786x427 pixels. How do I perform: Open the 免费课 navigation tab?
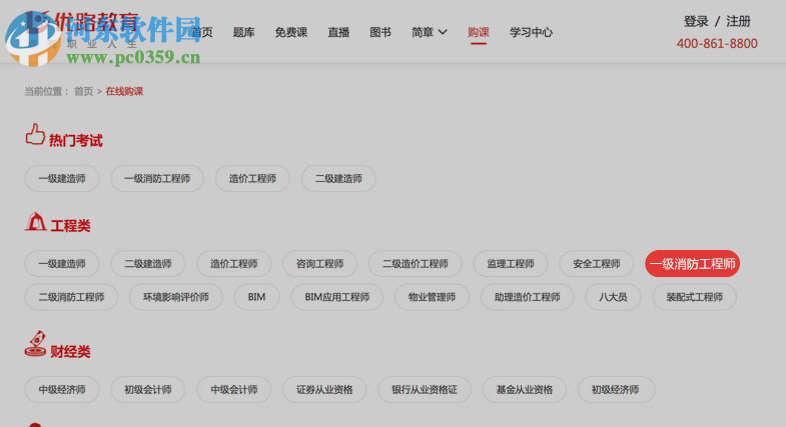(291, 32)
